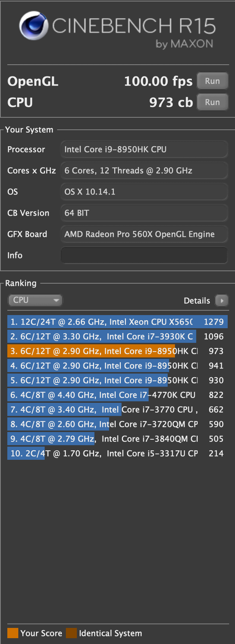Select the orange ranking row scoring 973

(x=117, y=351)
